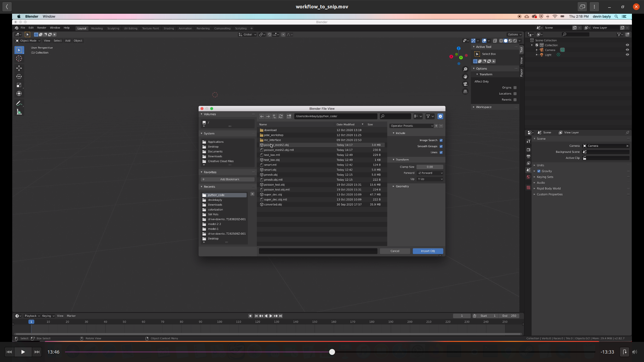Toggle the Gravity checkbox in Scene properties

pyautogui.click(x=539, y=171)
